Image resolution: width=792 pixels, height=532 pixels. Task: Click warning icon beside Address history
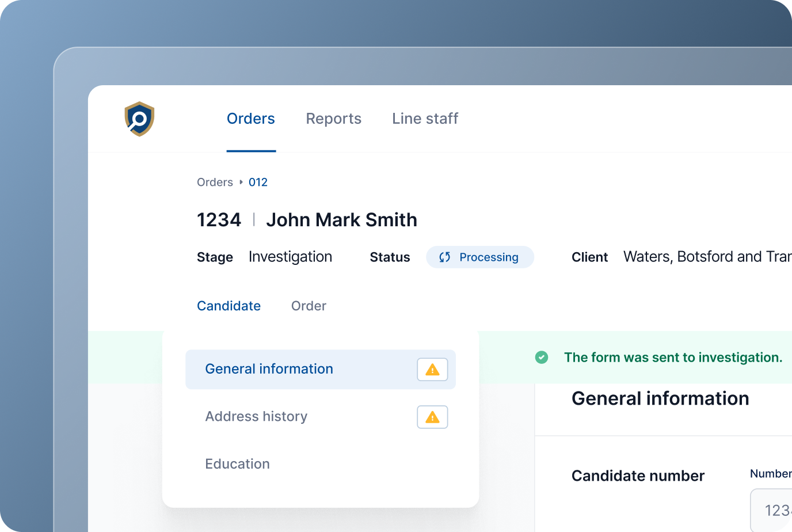432,417
